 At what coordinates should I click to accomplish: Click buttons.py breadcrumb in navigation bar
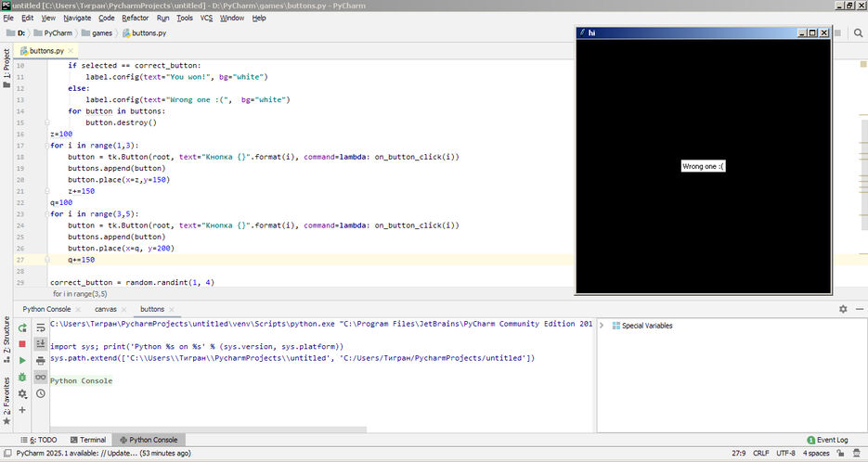(144, 33)
